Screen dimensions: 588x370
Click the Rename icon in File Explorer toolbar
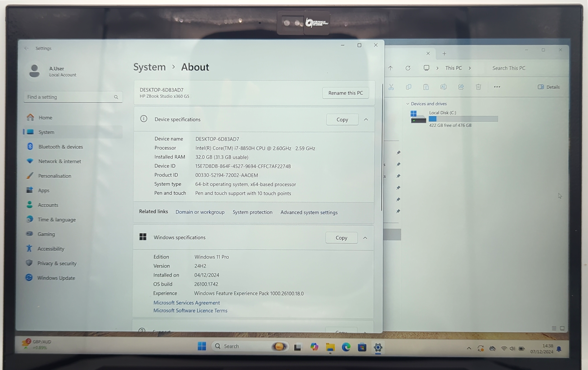pos(443,87)
